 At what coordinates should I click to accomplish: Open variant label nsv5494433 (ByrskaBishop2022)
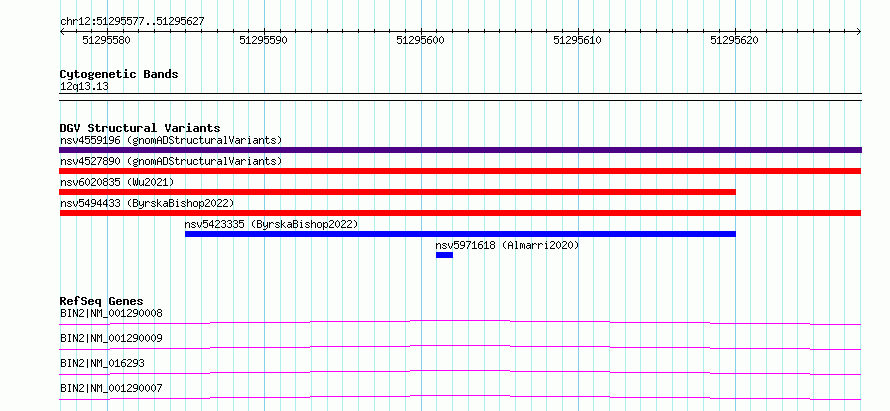(147, 203)
